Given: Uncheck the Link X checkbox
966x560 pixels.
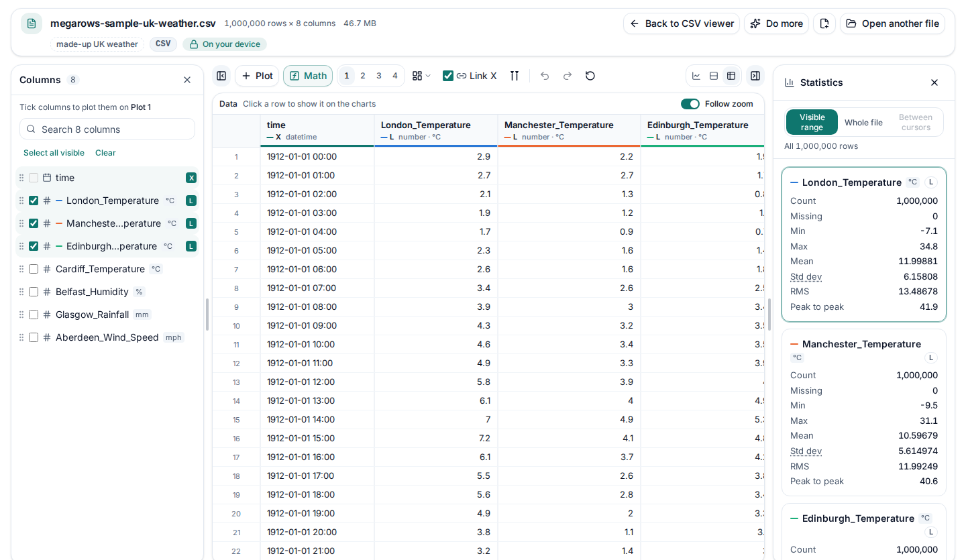Looking at the screenshot, I should click(448, 76).
